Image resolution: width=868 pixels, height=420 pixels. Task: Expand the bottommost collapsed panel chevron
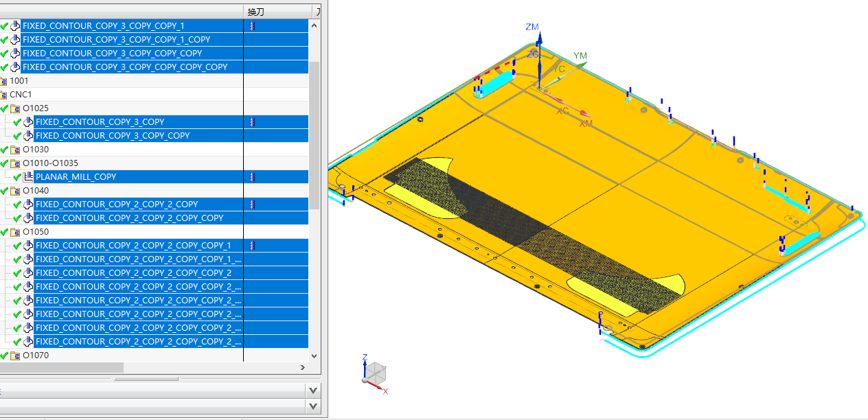click(313, 407)
